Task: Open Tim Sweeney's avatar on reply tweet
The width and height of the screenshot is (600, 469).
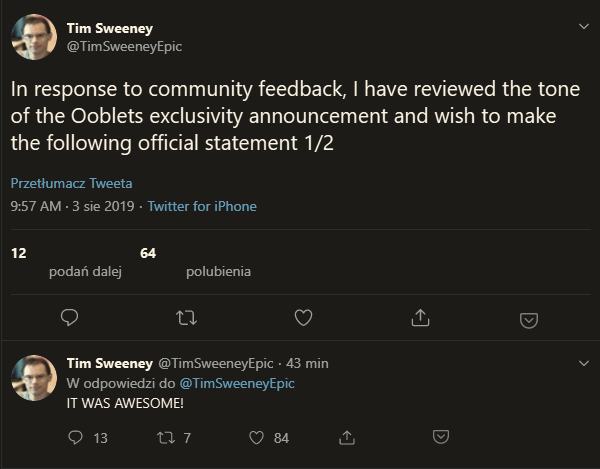Action: pos(33,378)
